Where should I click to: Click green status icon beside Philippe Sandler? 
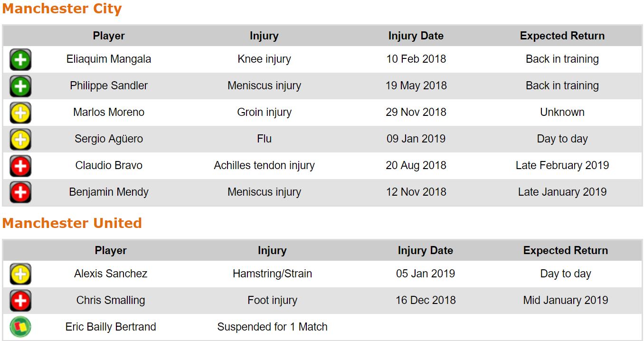click(x=20, y=86)
